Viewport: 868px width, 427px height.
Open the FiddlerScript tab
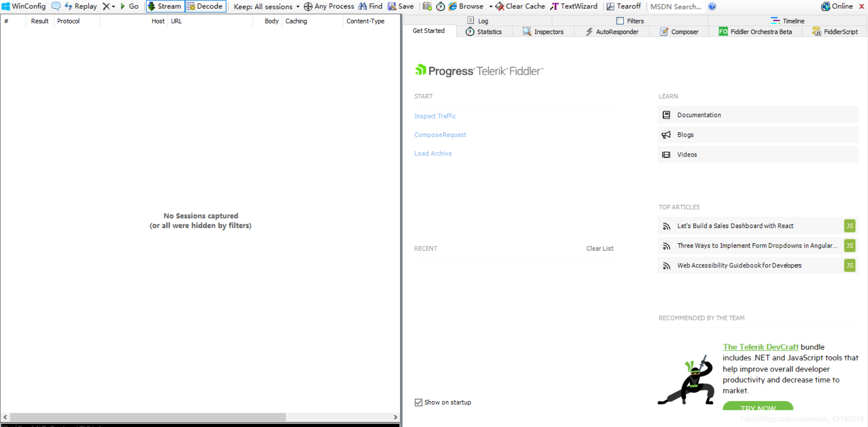point(835,32)
